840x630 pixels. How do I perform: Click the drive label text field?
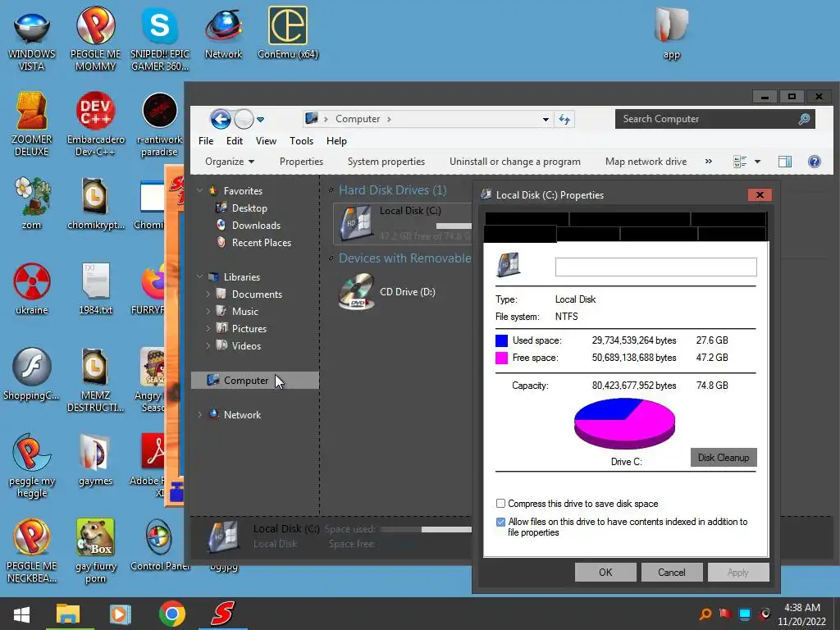pyautogui.click(x=655, y=267)
